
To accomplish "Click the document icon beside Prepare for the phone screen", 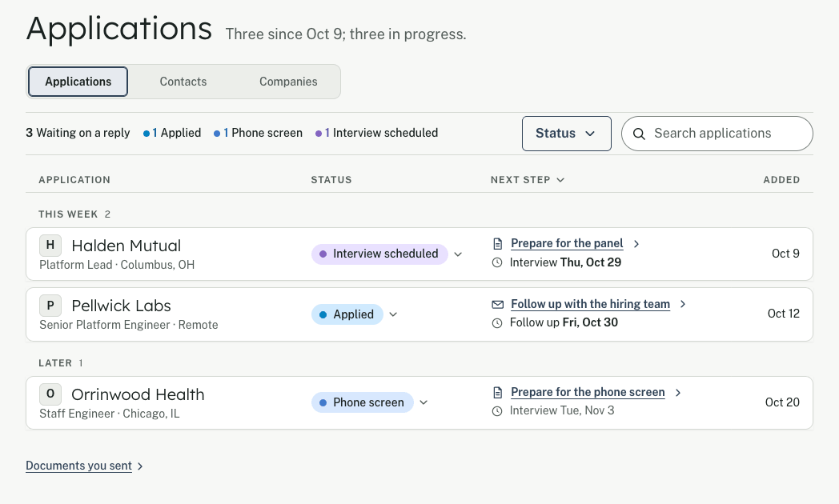I will (498, 393).
